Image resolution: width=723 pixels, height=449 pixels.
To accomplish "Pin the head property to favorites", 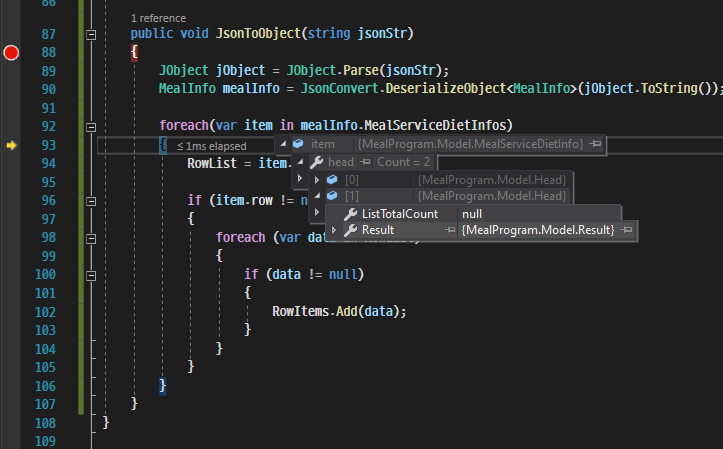I will 365,162.
